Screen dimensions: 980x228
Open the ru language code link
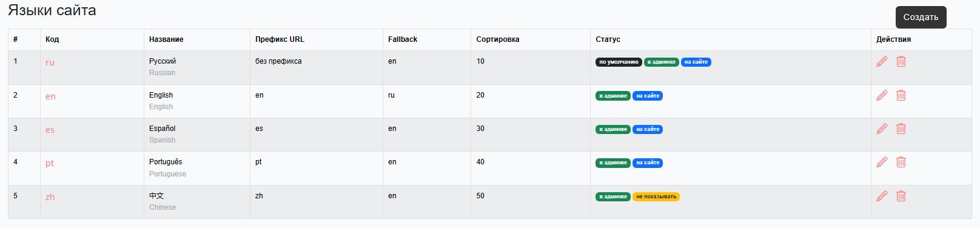50,62
